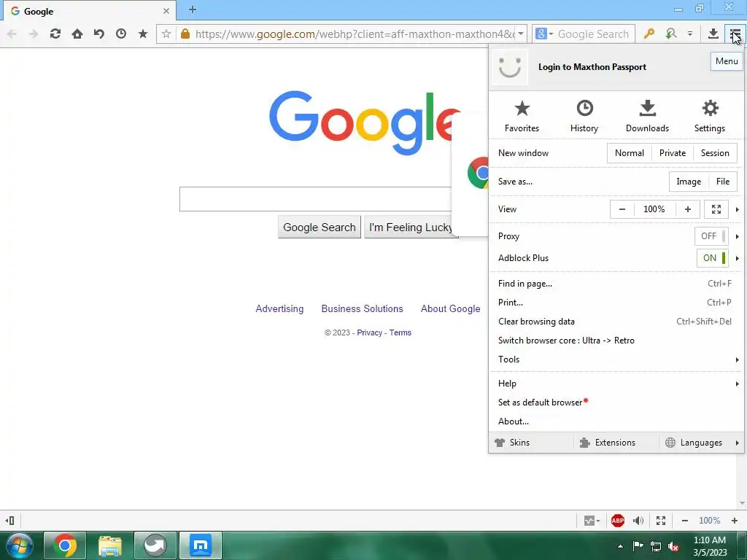Open a Private new window
Viewport: 747px width, 560px height.
(673, 153)
